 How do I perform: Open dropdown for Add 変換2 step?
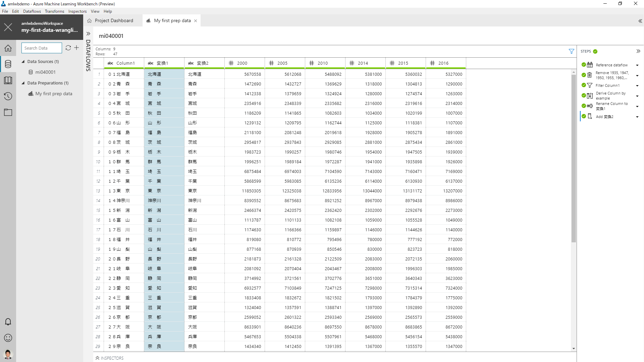pos(637,117)
